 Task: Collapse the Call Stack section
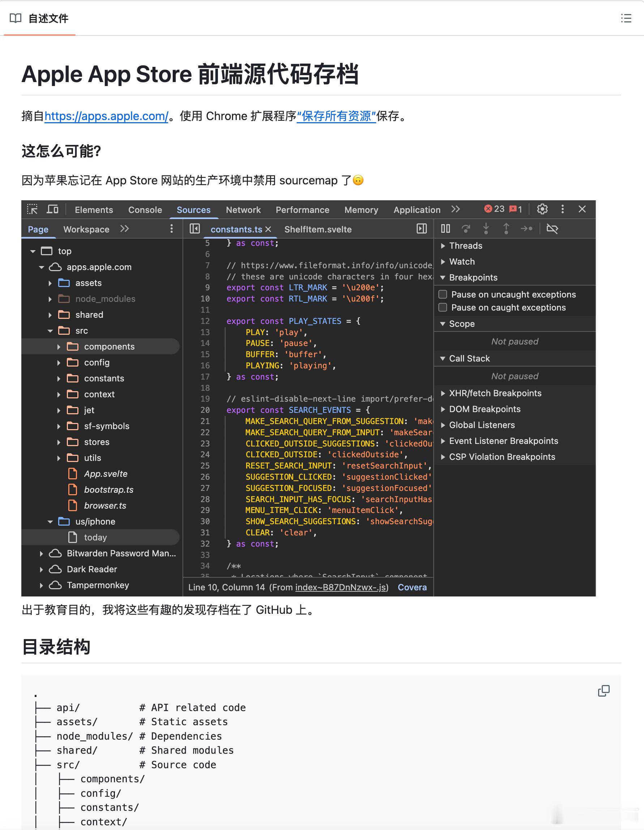[443, 359]
